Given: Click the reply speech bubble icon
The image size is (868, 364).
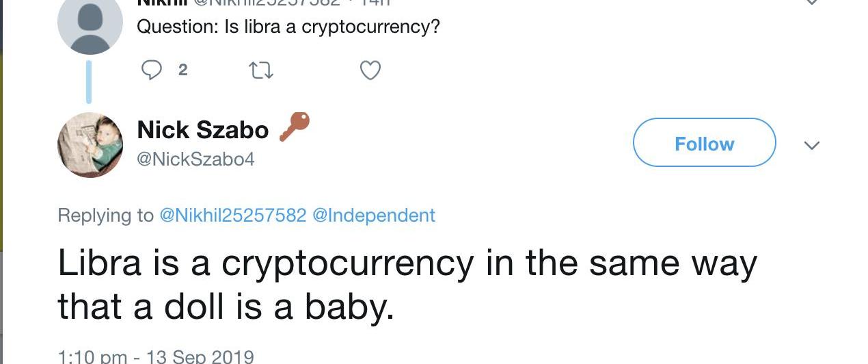Looking at the screenshot, I should point(152,70).
